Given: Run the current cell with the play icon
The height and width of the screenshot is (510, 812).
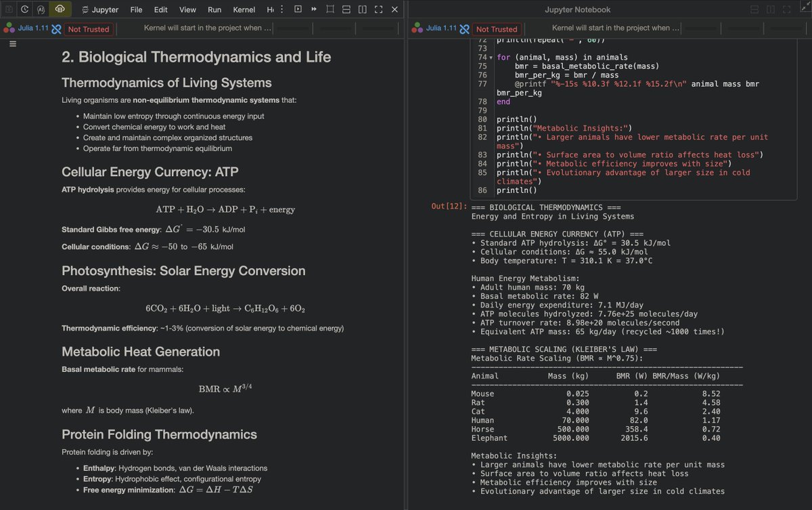Looking at the screenshot, I should (298, 9).
